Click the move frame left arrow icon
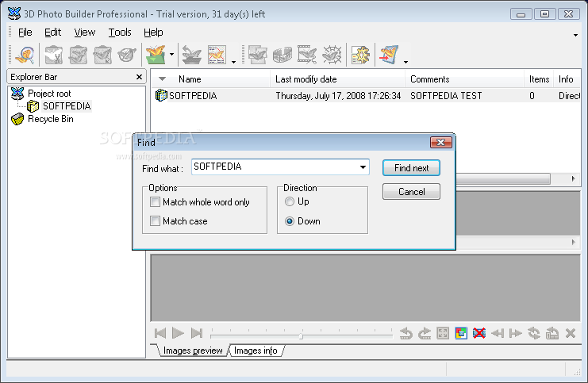The height and width of the screenshot is (383, 588). tap(498, 333)
